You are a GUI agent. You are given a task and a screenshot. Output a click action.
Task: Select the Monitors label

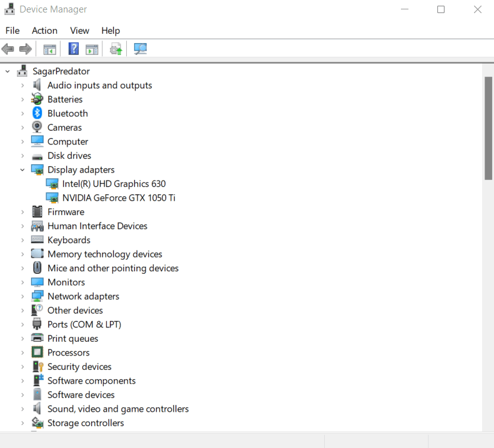coord(66,282)
